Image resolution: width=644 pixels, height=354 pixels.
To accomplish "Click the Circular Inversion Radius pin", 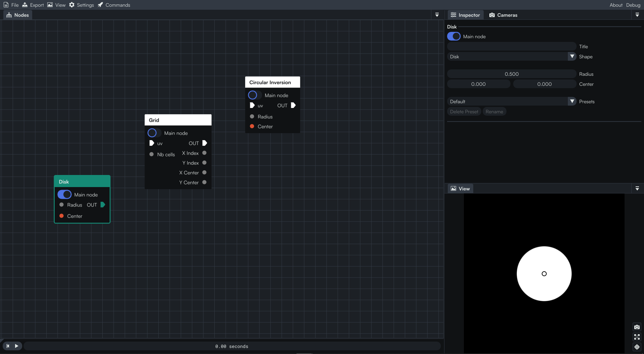I will tap(252, 116).
